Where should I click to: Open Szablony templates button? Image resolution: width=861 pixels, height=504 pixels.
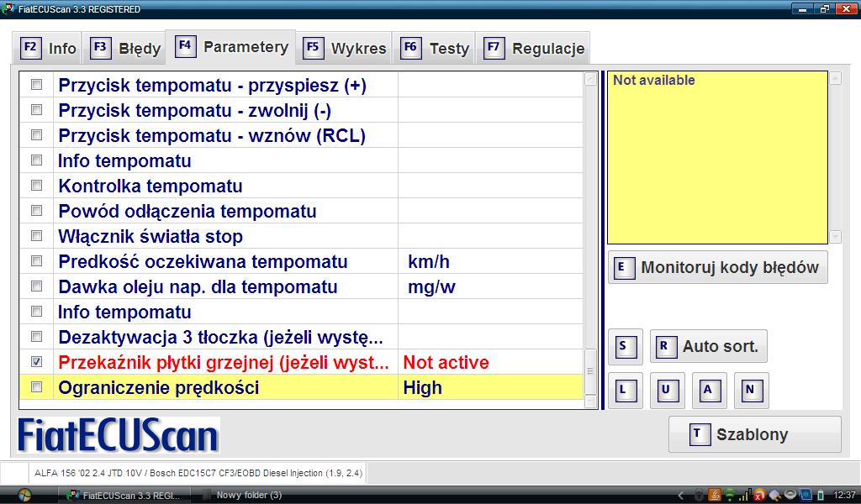pyautogui.click(x=754, y=434)
